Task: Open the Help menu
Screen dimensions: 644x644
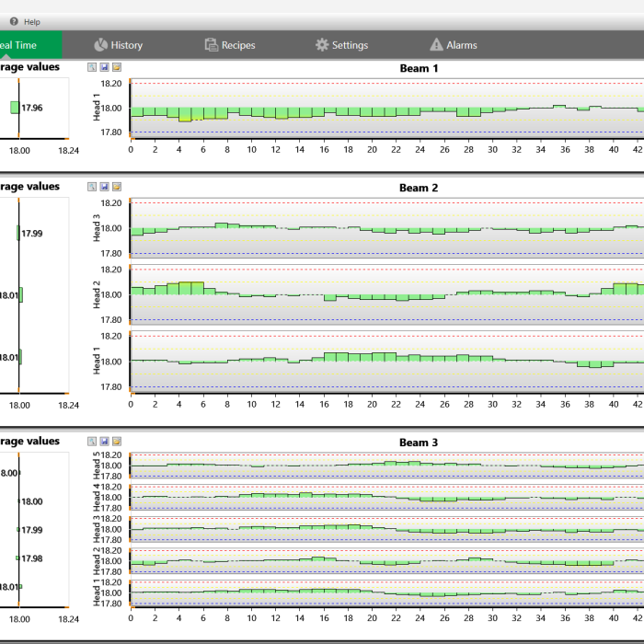Action: pos(31,21)
